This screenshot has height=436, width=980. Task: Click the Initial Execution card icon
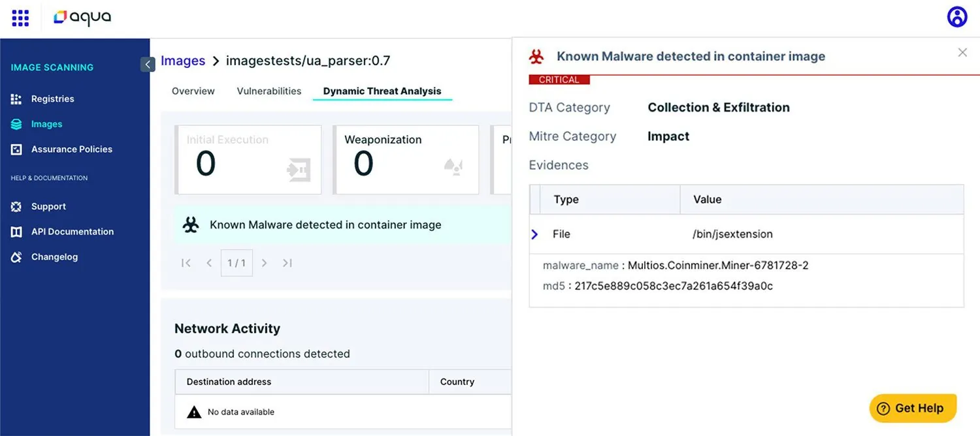point(298,170)
